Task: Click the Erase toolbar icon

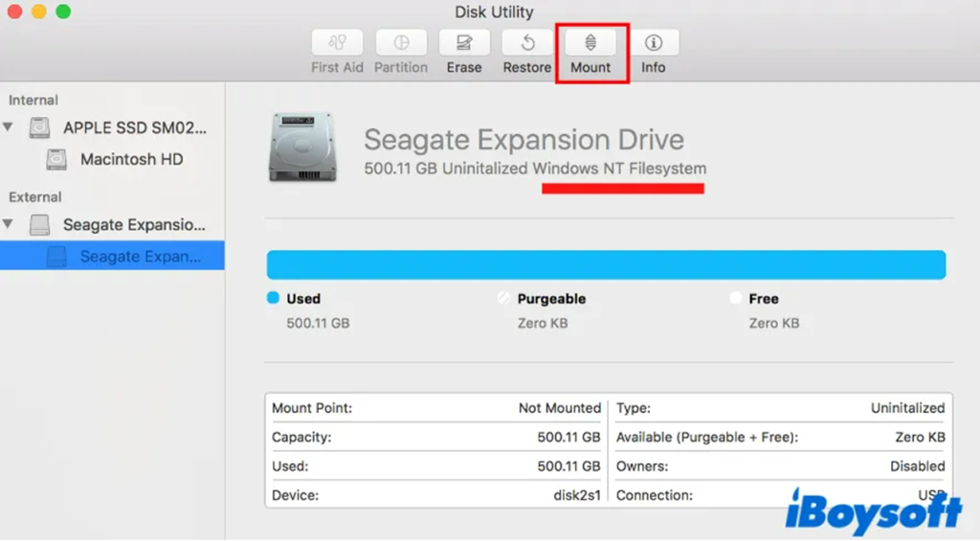Action: coord(464,43)
